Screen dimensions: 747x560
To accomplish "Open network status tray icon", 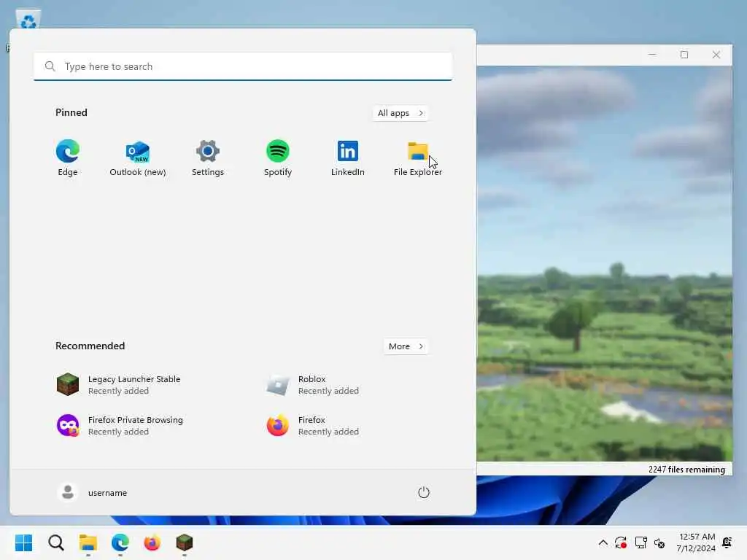I will click(x=640, y=542).
